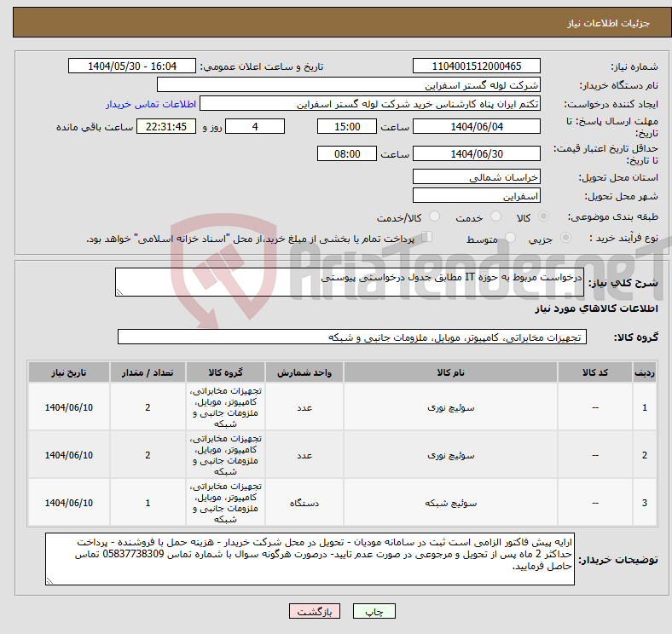
Task: Click the کد کالا column header
Action: pyautogui.click(x=595, y=372)
